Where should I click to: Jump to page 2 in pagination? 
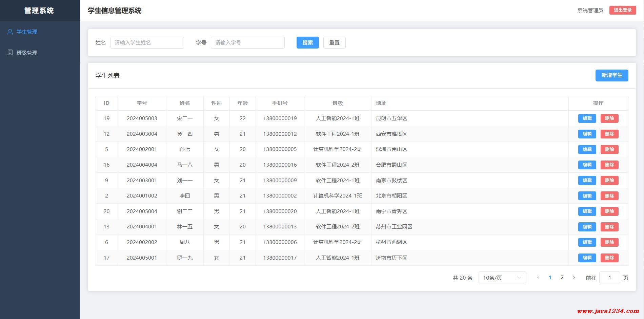(562, 278)
